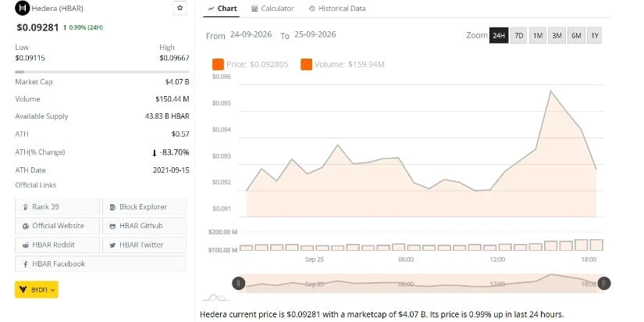Click the 12:00 time axis label
The image size is (644, 322).
coord(497,259)
